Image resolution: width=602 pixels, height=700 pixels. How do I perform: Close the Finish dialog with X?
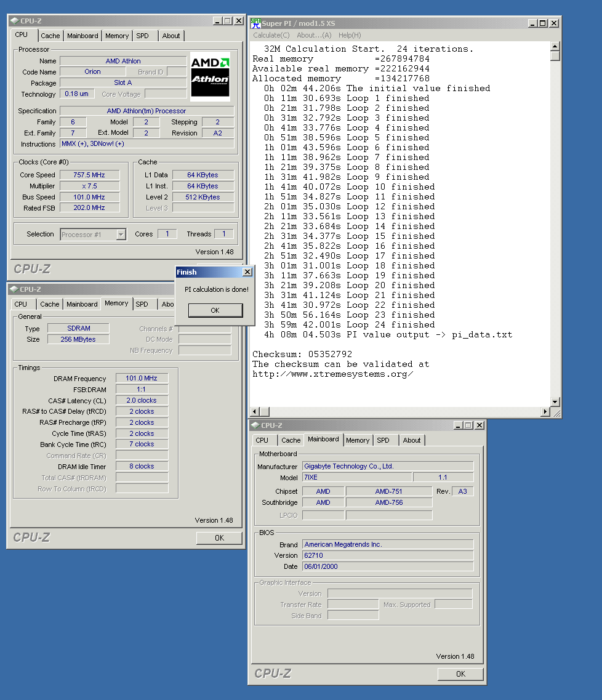coord(247,272)
